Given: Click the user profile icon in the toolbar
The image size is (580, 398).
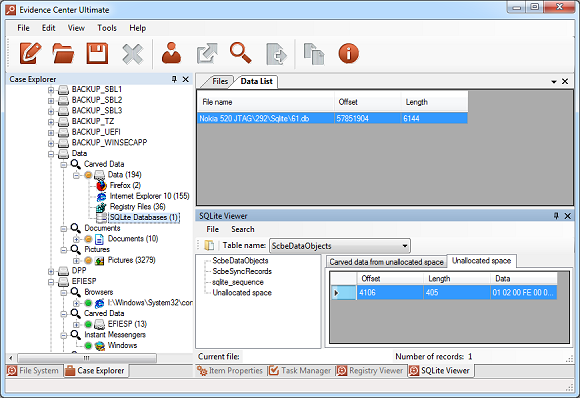Looking at the screenshot, I should pos(171,53).
